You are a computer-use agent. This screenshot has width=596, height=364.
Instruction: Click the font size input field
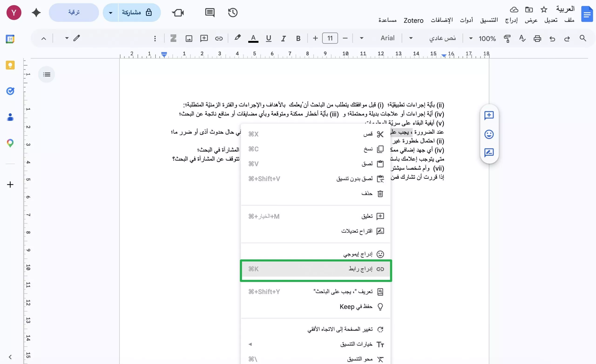tap(330, 38)
